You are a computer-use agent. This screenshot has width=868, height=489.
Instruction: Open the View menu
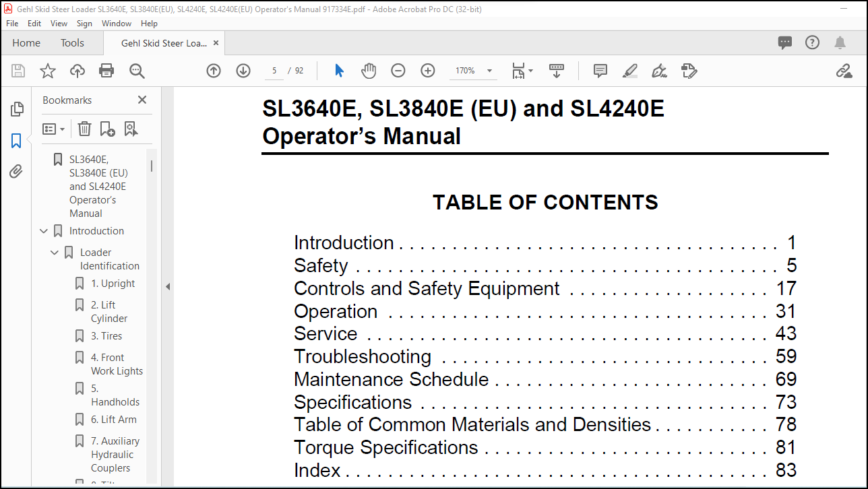pyautogui.click(x=59, y=23)
